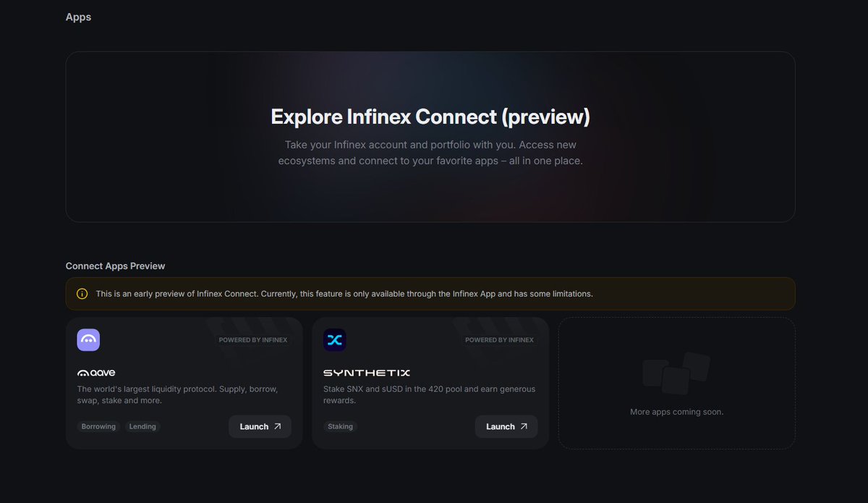Image resolution: width=868 pixels, height=503 pixels.
Task: Click the Take your Infinex account subtitle text
Action: click(x=430, y=153)
